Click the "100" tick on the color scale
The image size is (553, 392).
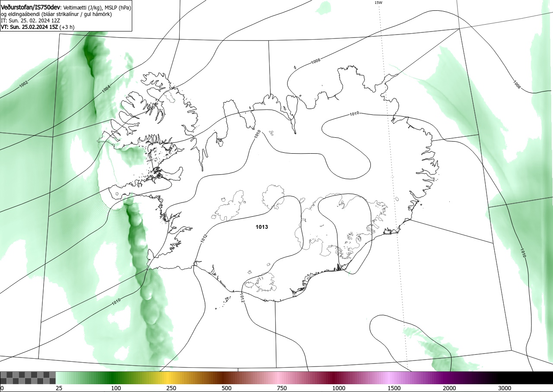pos(116,388)
